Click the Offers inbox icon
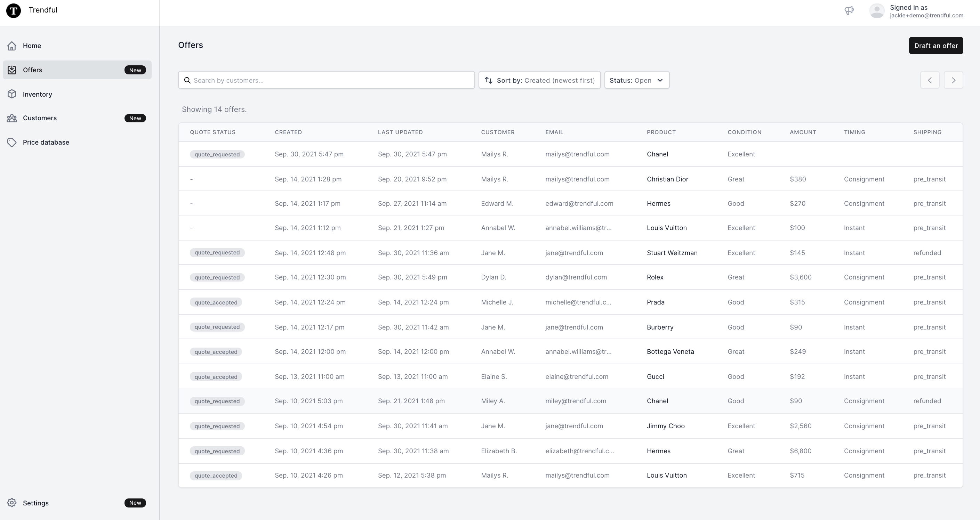The width and height of the screenshot is (980, 520). pos(12,70)
